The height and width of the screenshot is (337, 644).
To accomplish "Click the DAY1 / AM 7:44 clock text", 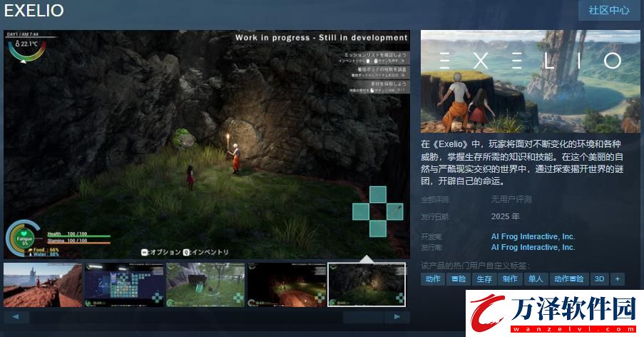I will [23, 34].
